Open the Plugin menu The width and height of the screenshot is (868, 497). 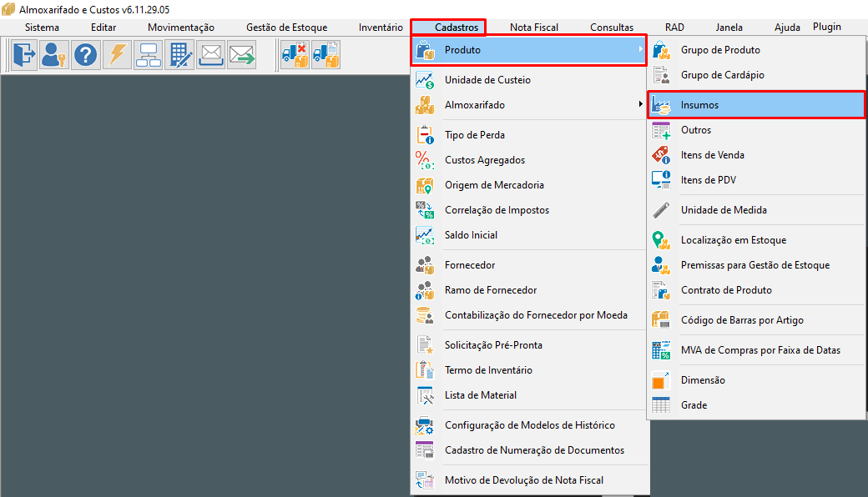pyautogui.click(x=827, y=27)
